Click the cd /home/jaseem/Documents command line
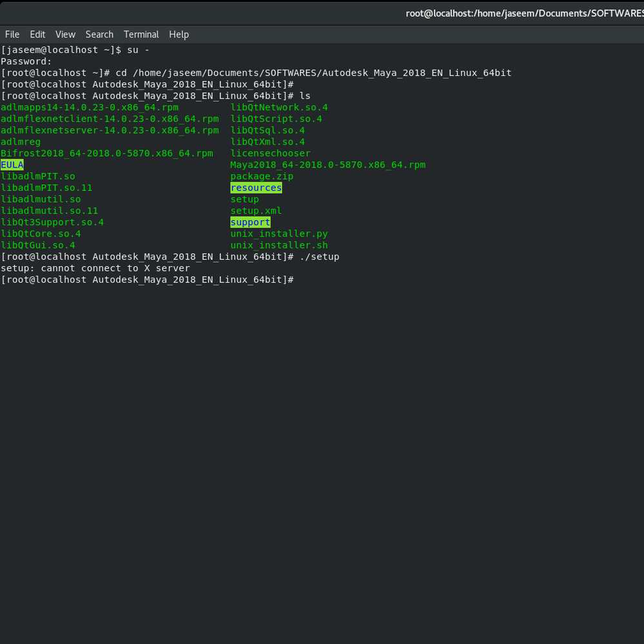644x644 pixels. tap(257, 73)
